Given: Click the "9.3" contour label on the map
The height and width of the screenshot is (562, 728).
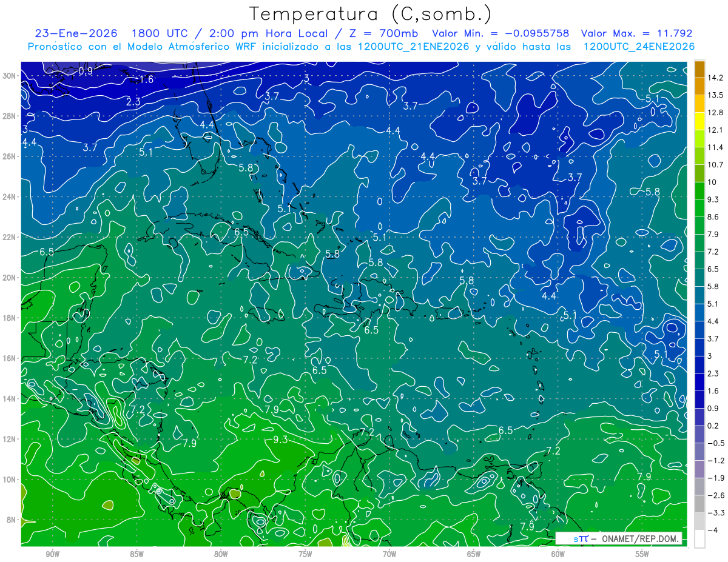Looking at the screenshot, I should click(280, 440).
